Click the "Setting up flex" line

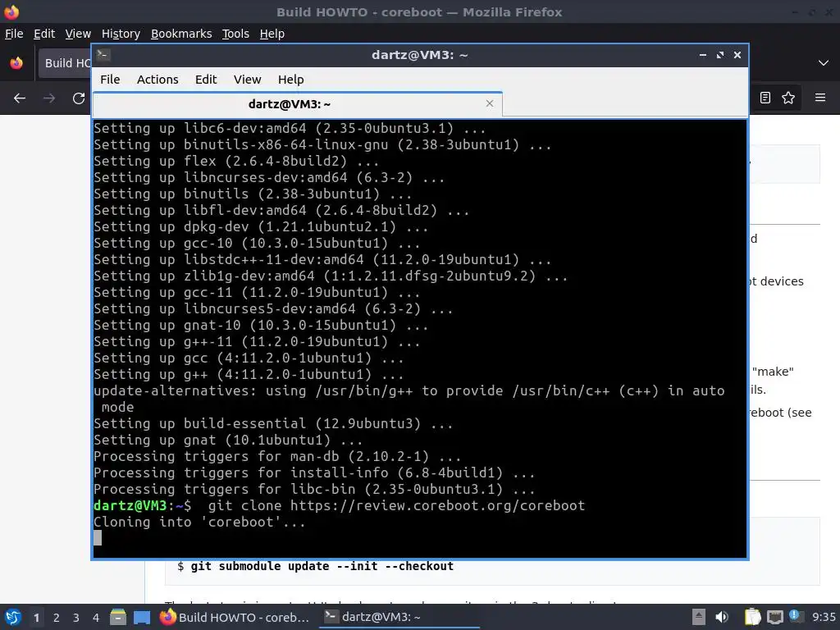[x=236, y=162]
